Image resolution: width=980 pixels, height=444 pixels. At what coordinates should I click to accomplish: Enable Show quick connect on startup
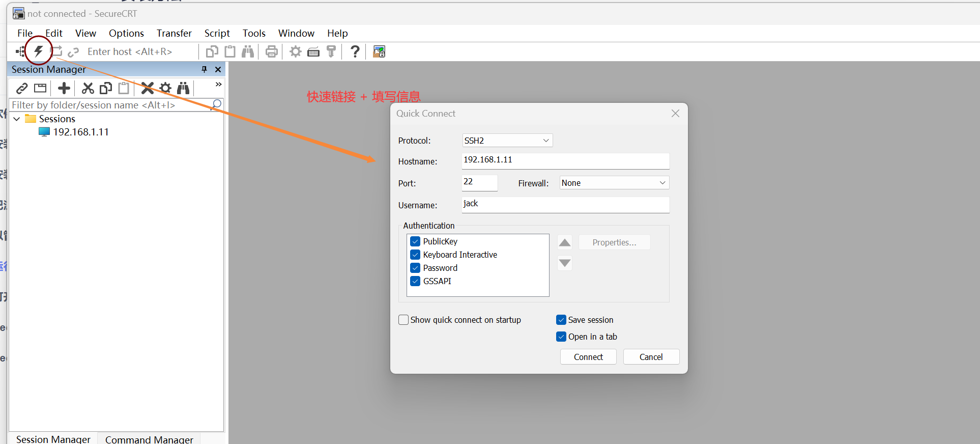[403, 320]
